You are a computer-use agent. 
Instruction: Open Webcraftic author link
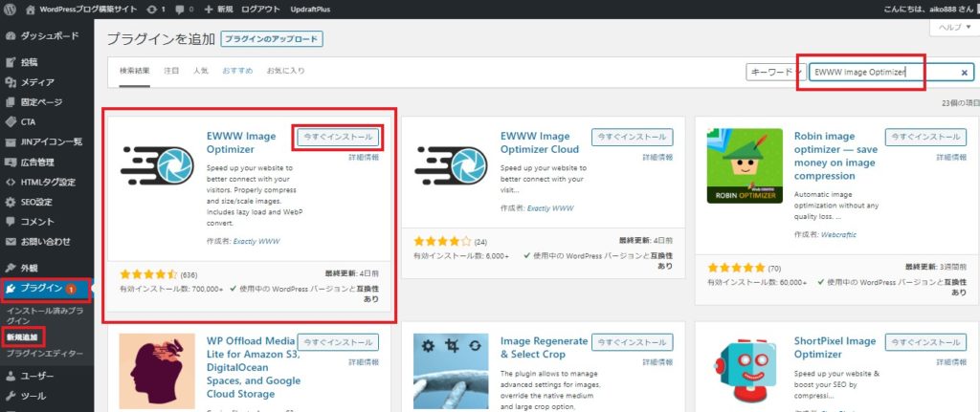pyautogui.click(x=838, y=235)
